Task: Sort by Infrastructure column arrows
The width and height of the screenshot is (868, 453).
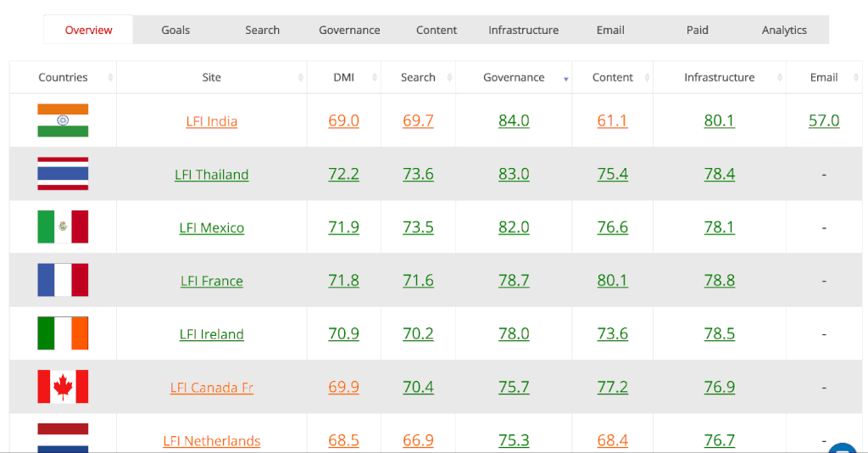Action: [780, 77]
